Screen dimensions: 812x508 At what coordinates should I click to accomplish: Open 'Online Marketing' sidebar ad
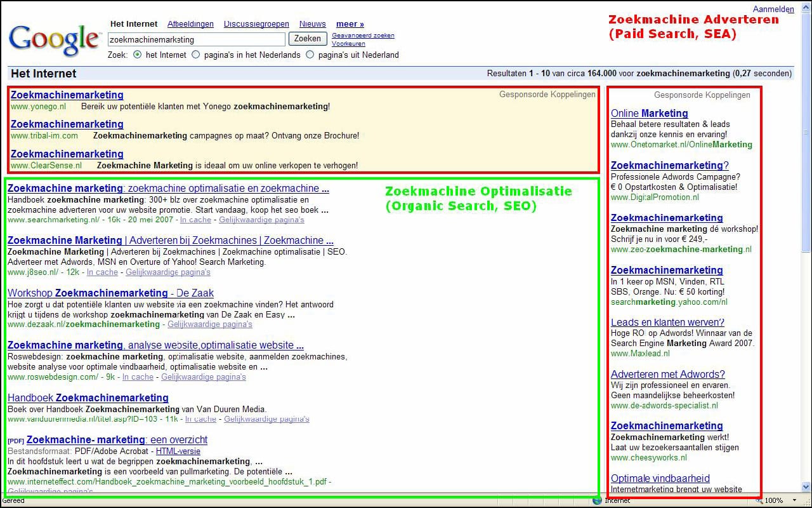point(649,114)
